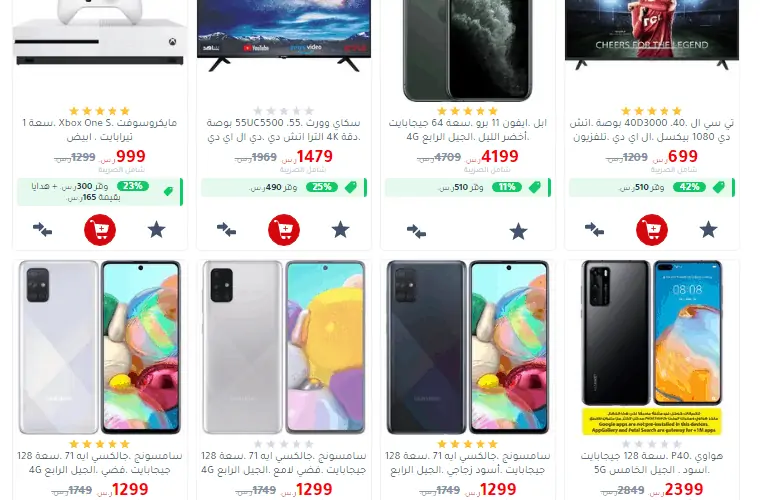Click the 42% savings tag on TCL TV
Screen dimensions: 760x500
689,187
